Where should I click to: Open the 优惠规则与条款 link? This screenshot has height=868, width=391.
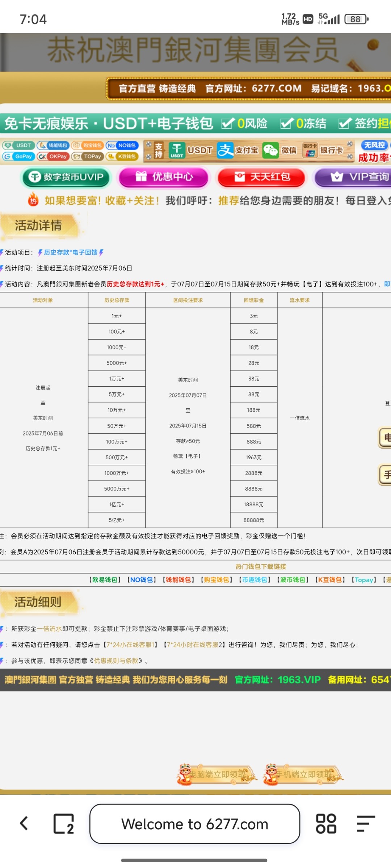(116, 661)
